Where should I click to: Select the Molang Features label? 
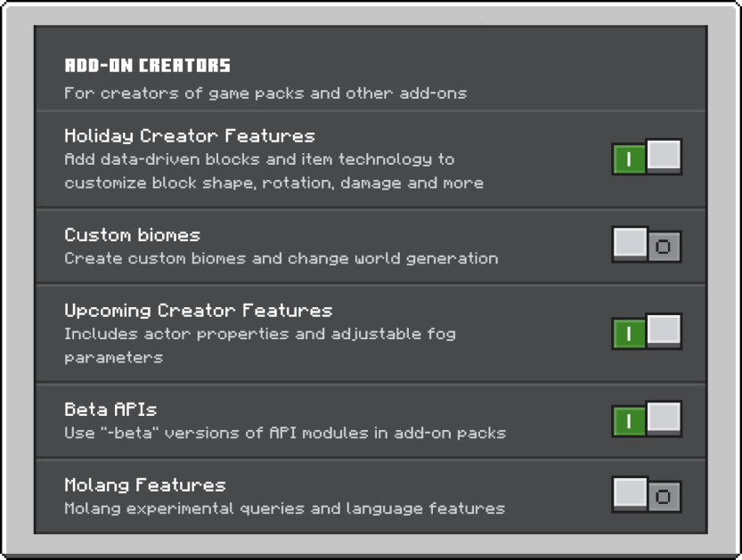(x=145, y=485)
